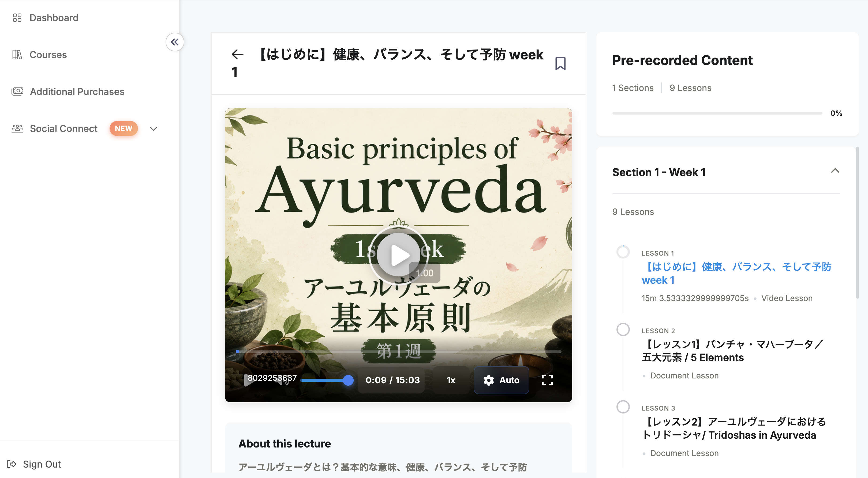Click the gear icon in Auto button
Viewport: 868px width, 478px height.
[x=489, y=380]
